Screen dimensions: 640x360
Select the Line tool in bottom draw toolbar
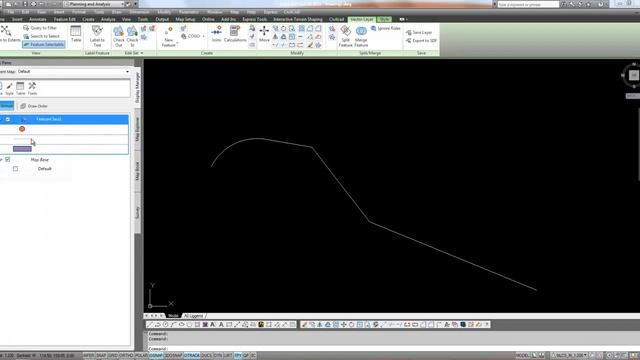tap(150, 324)
